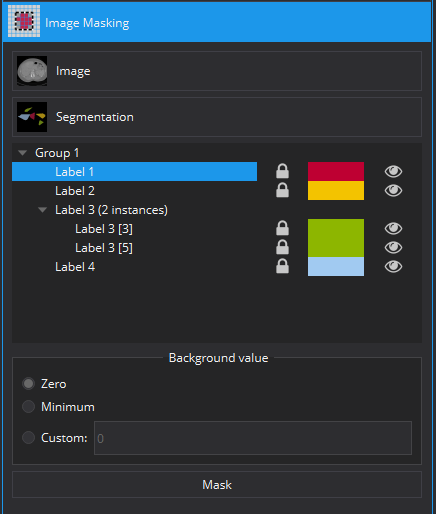Select the Zero background value option
The image size is (436, 514).
click(28, 384)
